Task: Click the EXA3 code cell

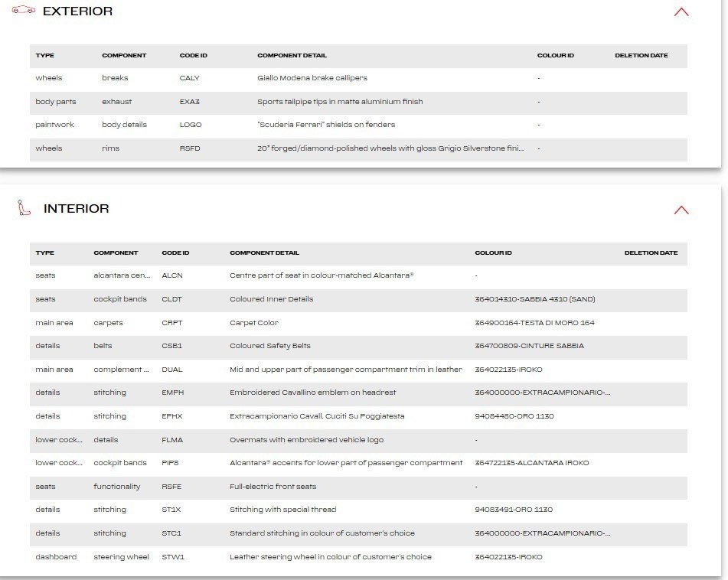Action: click(x=189, y=102)
